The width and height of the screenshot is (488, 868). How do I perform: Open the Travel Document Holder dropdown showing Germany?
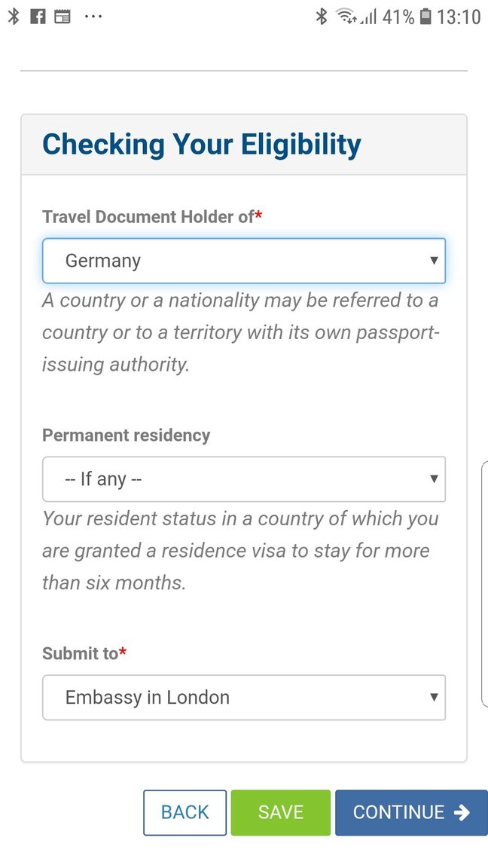point(243,261)
